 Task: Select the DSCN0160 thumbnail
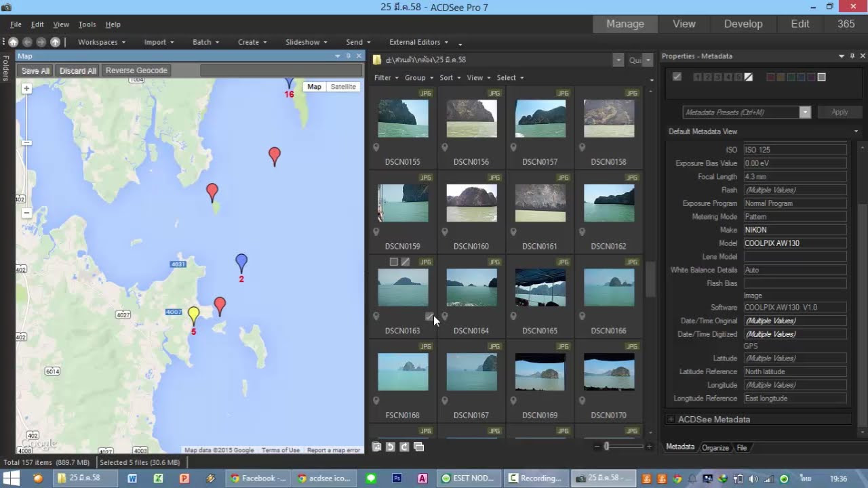pos(471,203)
